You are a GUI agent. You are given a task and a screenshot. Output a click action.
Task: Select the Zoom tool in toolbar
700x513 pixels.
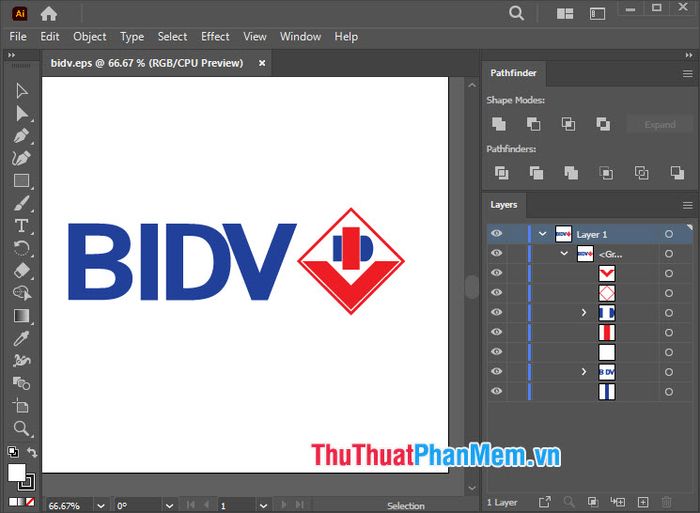tap(21, 428)
